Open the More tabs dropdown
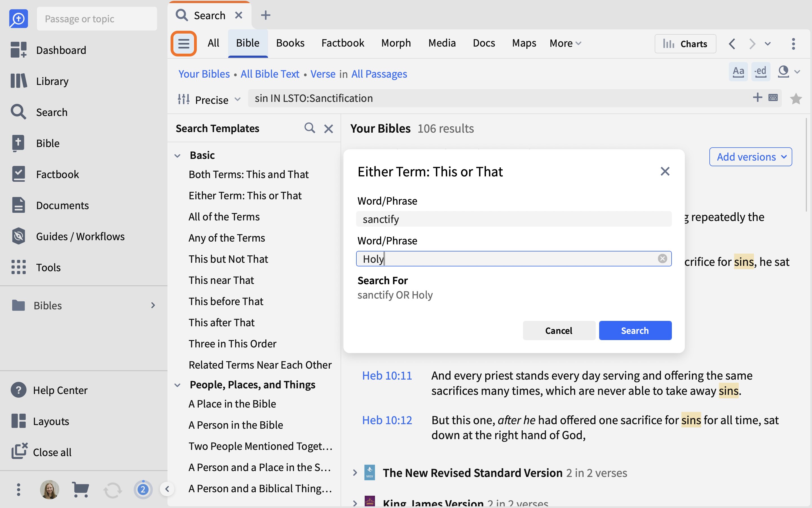 [x=565, y=43]
